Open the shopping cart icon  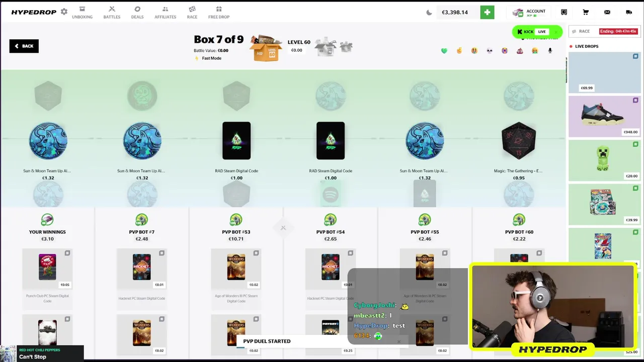(x=586, y=12)
